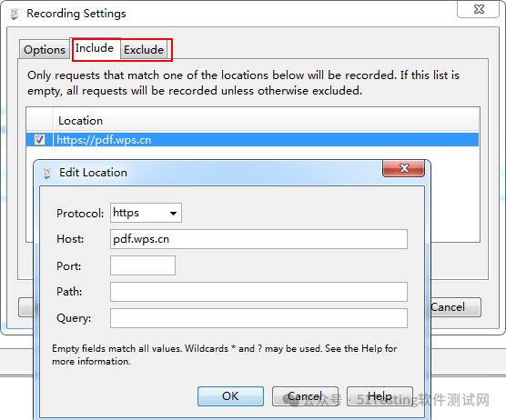Close the Edit Location dialog
Screen dimensions: 506x420
click(404, 168)
